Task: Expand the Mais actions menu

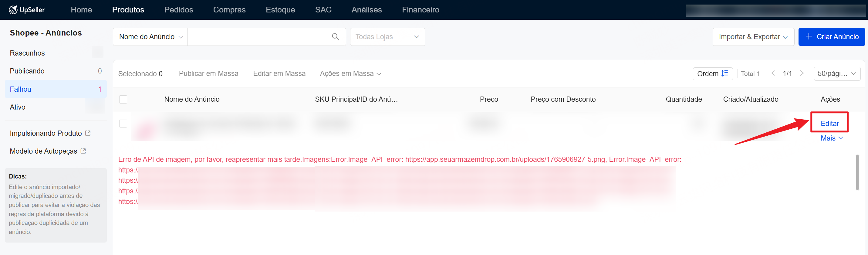Action: point(831,138)
